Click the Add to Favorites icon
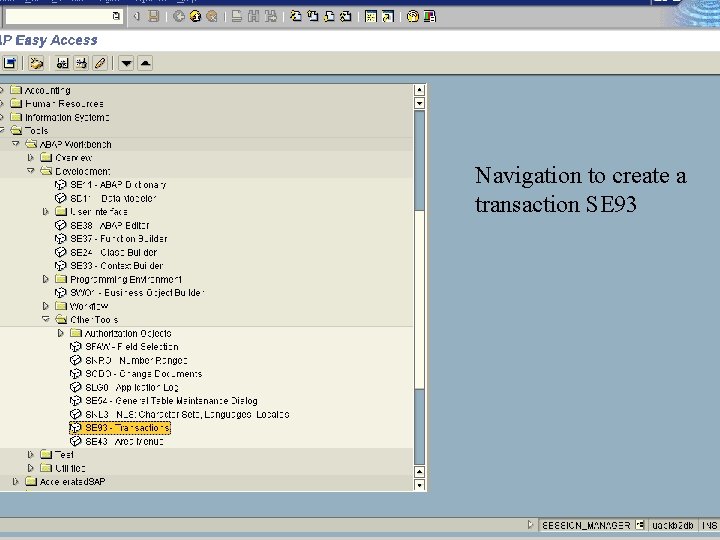The image size is (720, 540). pos(62,63)
